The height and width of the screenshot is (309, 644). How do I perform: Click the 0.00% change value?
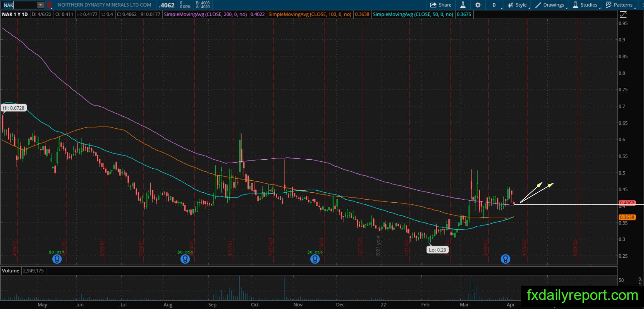[x=185, y=7]
